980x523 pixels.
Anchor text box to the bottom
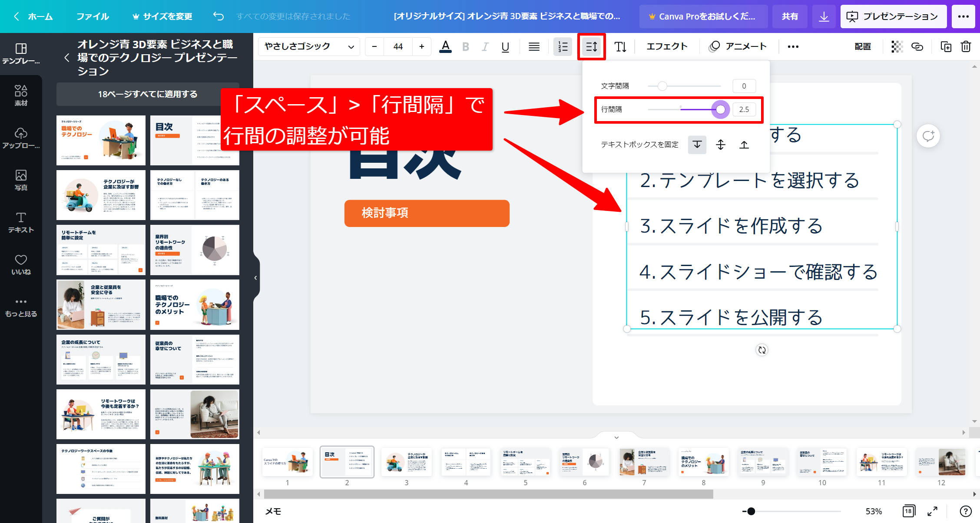tap(744, 145)
